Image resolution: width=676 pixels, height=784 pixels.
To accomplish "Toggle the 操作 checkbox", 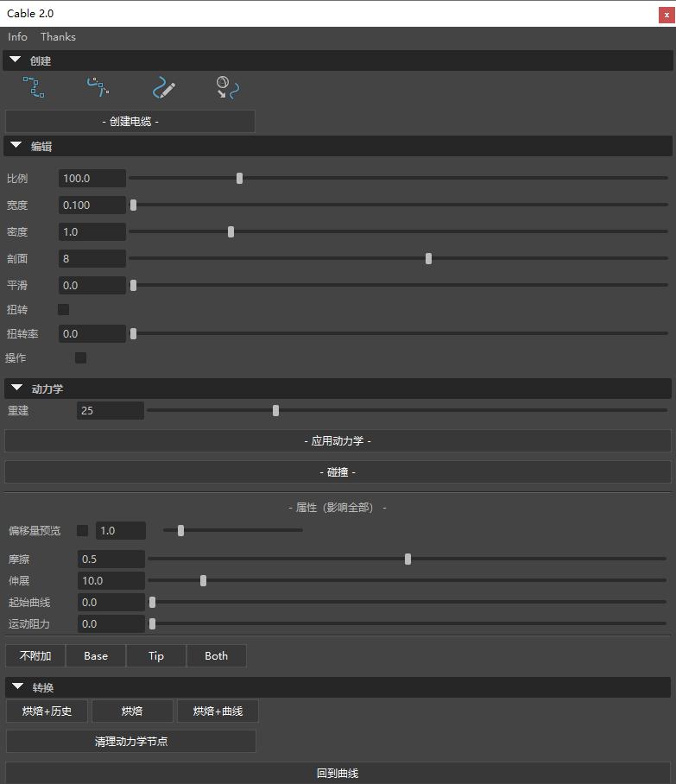I will point(80,357).
